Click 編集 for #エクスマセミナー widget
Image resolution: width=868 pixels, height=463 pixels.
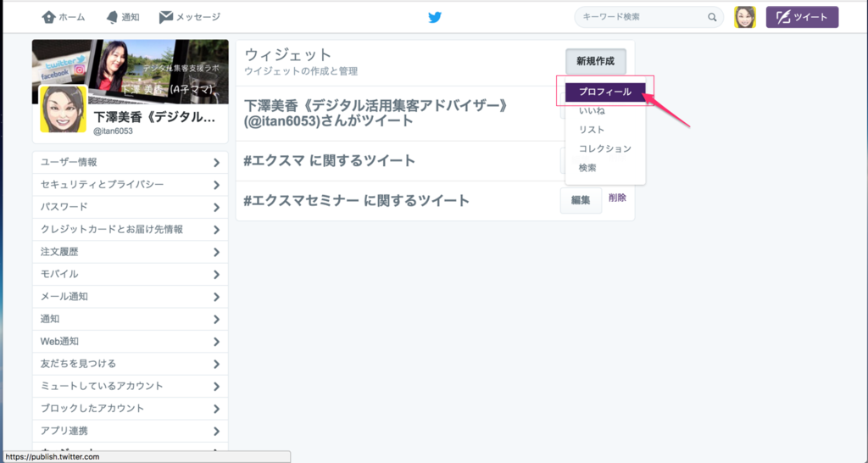(581, 200)
